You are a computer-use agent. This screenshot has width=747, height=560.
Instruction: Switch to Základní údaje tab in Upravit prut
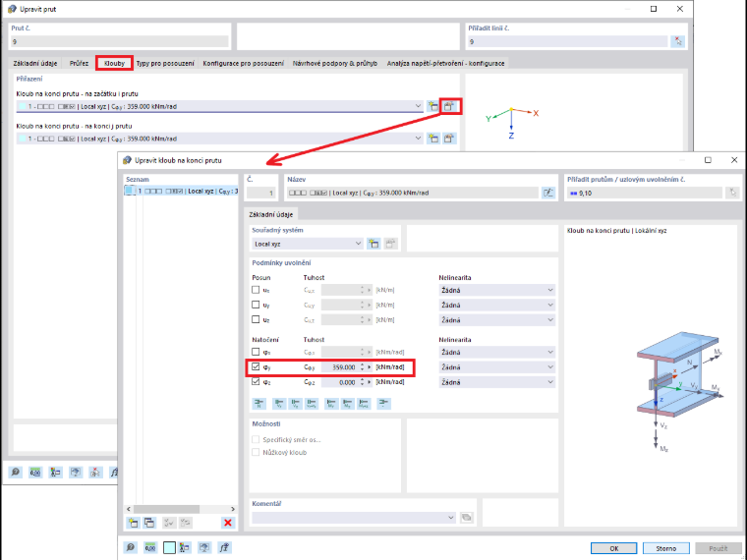(x=35, y=63)
